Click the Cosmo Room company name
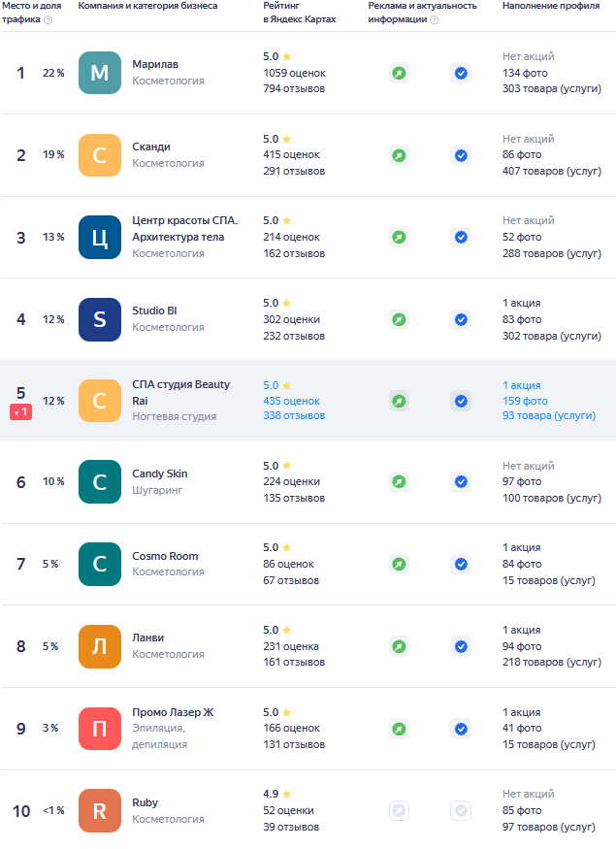This screenshot has width=616, height=849. (165, 556)
